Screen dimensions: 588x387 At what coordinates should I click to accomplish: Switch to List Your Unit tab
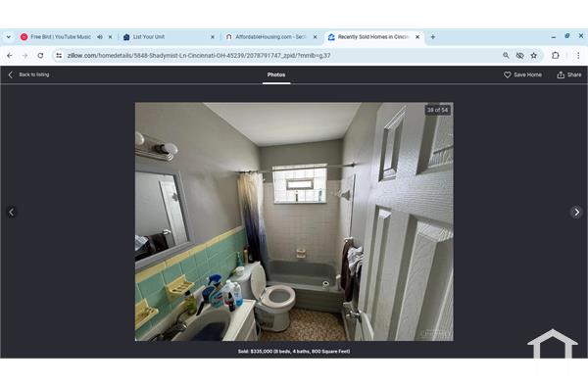point(149,37)
